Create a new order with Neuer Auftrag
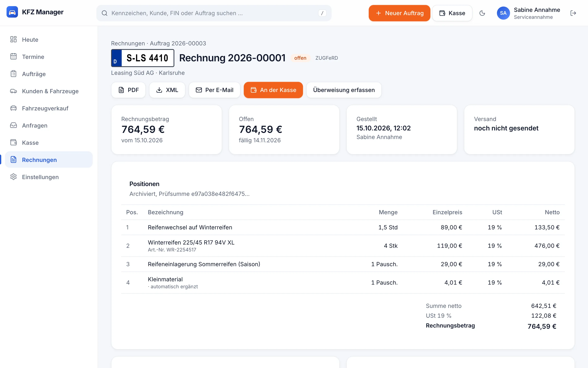Image resolution: width=588 pixels, height=368 pixels. coord(399,13)
